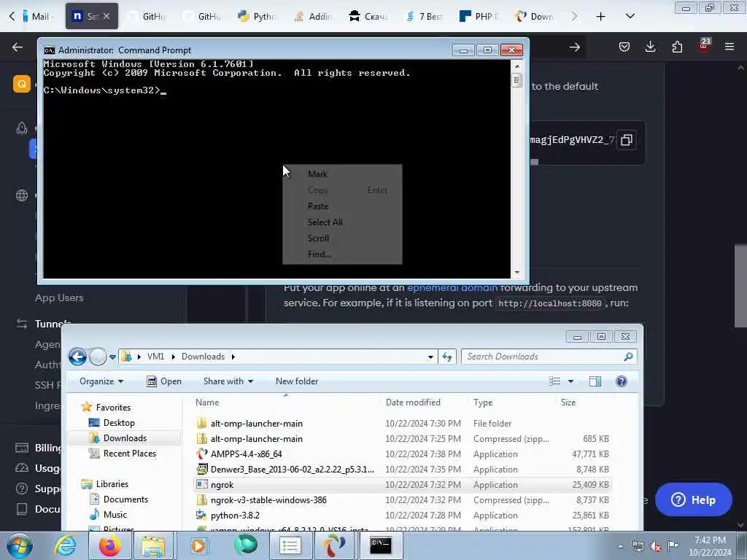Select the Denwer3_Base installer file
The image size is (747, 560).
coord(403,470)
